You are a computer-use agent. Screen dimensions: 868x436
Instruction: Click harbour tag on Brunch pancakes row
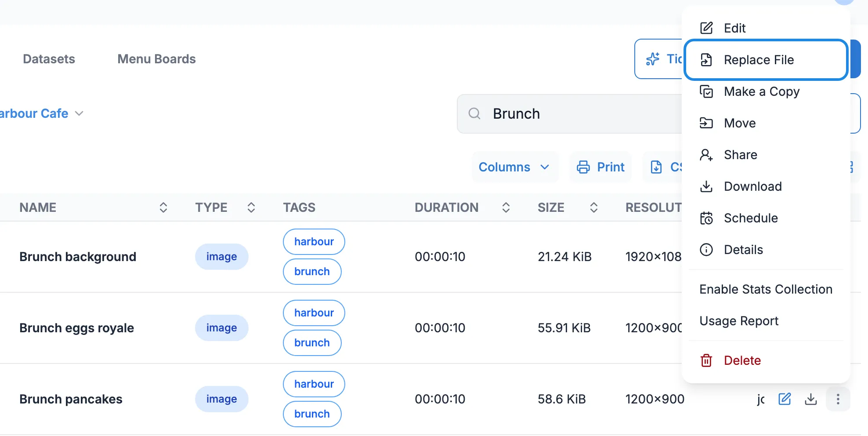(314, 384)
